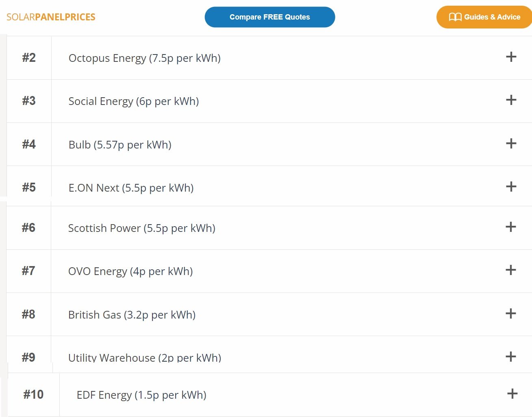532x417 pixels.
Task: Expand OVO Energy using plus icon
Action: pos(510,270)
